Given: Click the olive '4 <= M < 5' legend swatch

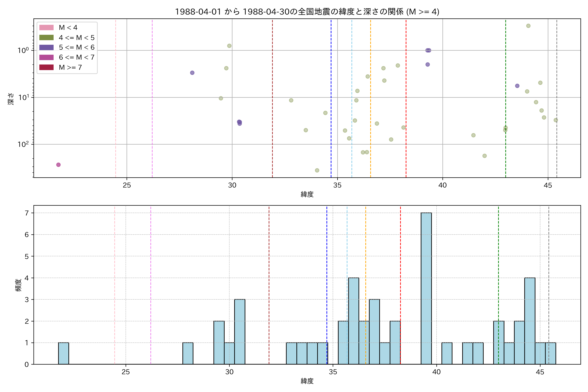Looking at the screenshot, I should pyautogui.click(x=46, y=38).
